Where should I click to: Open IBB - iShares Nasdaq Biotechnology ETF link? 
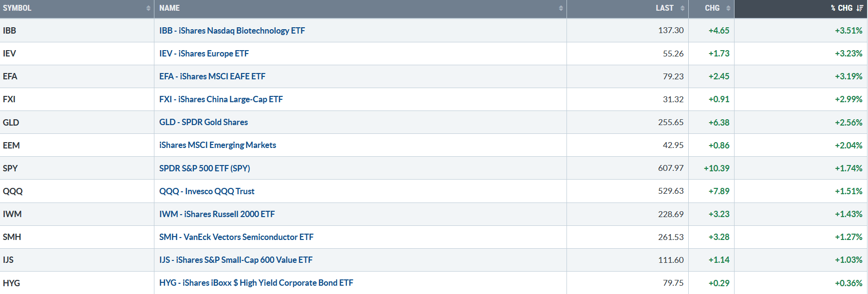pos(232,31)
